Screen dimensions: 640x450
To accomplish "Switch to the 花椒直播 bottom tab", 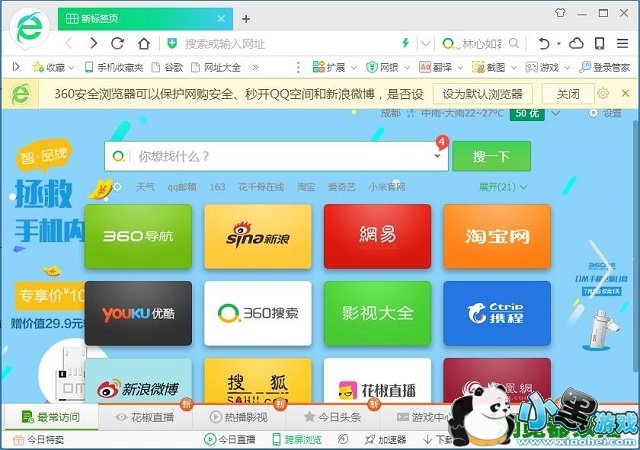I will [145, 417].
